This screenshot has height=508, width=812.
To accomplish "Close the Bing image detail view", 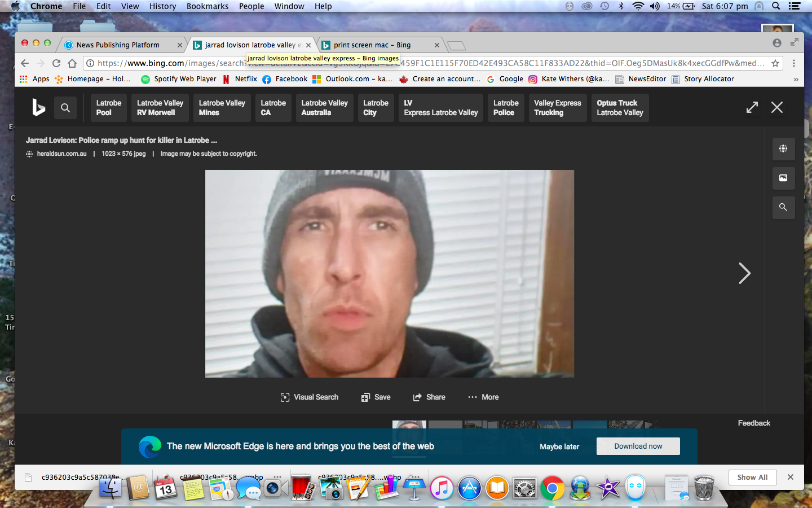I will pyautogui.click(x=777, y=107).
